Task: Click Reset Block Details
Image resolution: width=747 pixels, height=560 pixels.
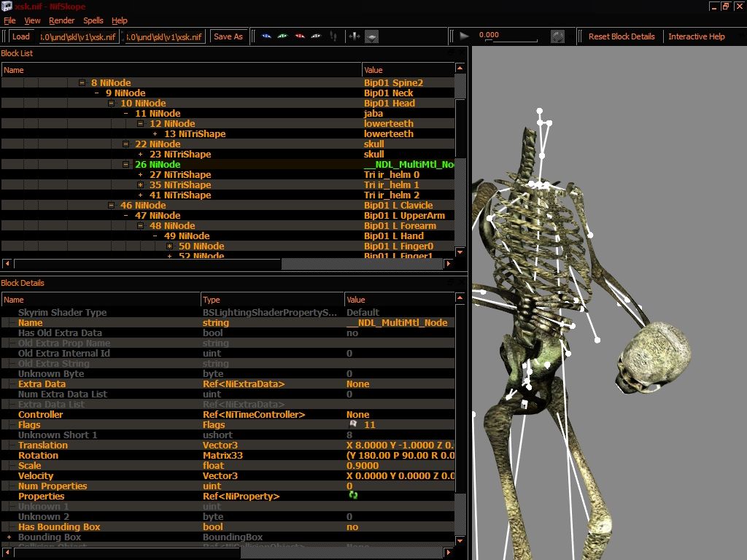Action: point(622,36)
